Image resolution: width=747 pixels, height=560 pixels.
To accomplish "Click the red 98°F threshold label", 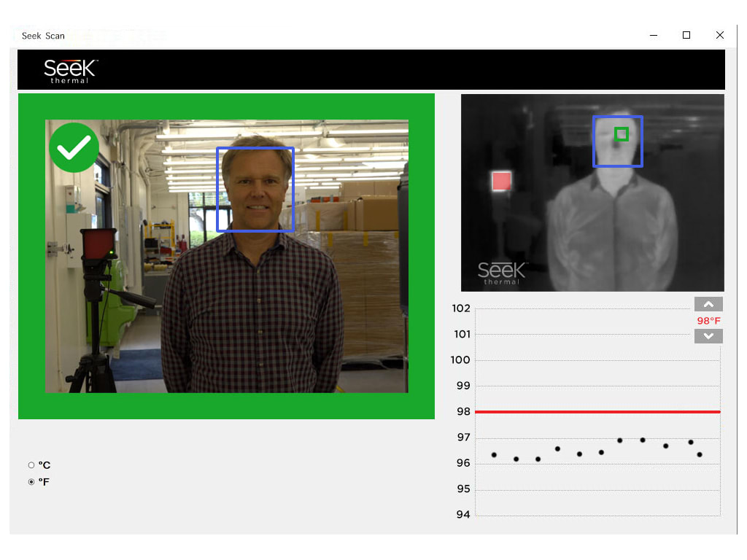I will (708, 321).
